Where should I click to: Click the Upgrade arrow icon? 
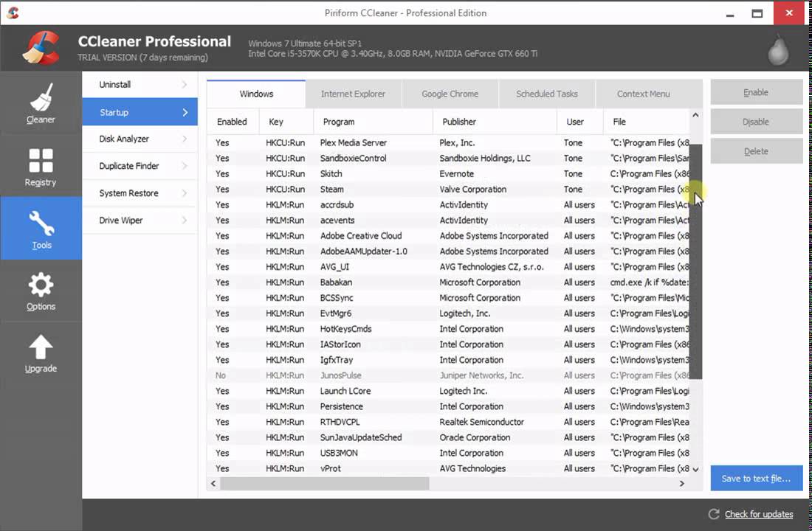(41, 347)
